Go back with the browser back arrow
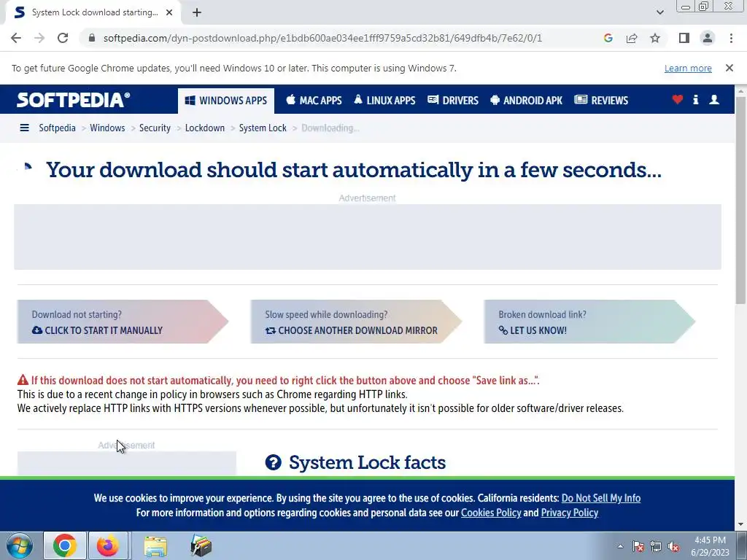 [16, 38]
